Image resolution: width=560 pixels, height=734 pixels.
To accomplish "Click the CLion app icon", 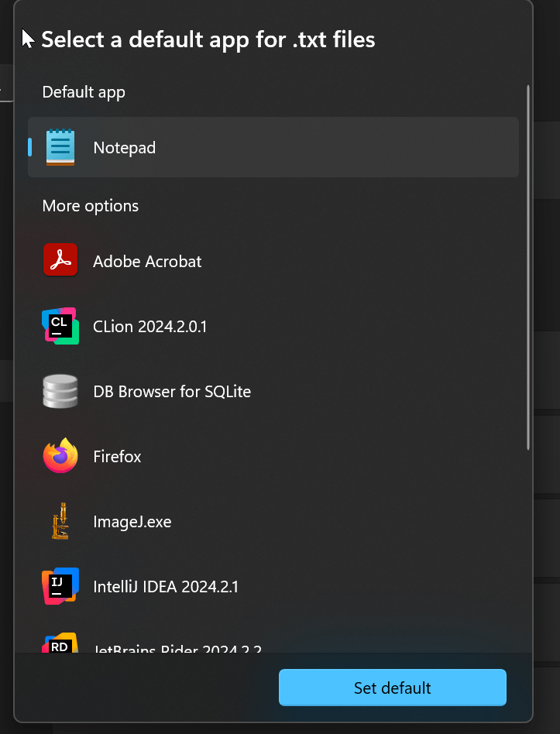I will [x=60, y=326].
